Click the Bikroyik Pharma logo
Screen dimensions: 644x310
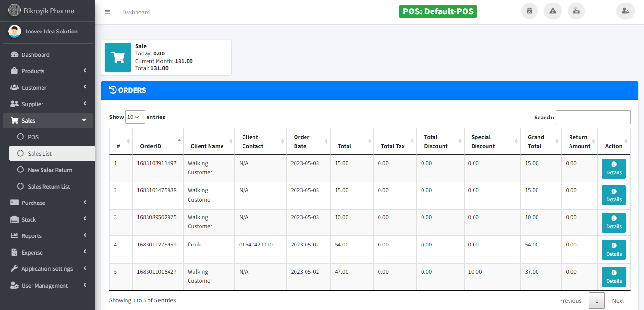14,11
